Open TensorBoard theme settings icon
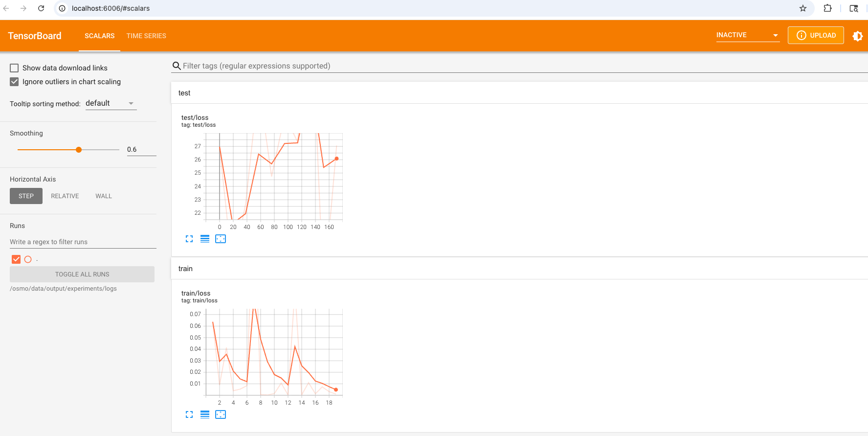The height and width of the screenshot is (436, 868). (x=857, y=36)
